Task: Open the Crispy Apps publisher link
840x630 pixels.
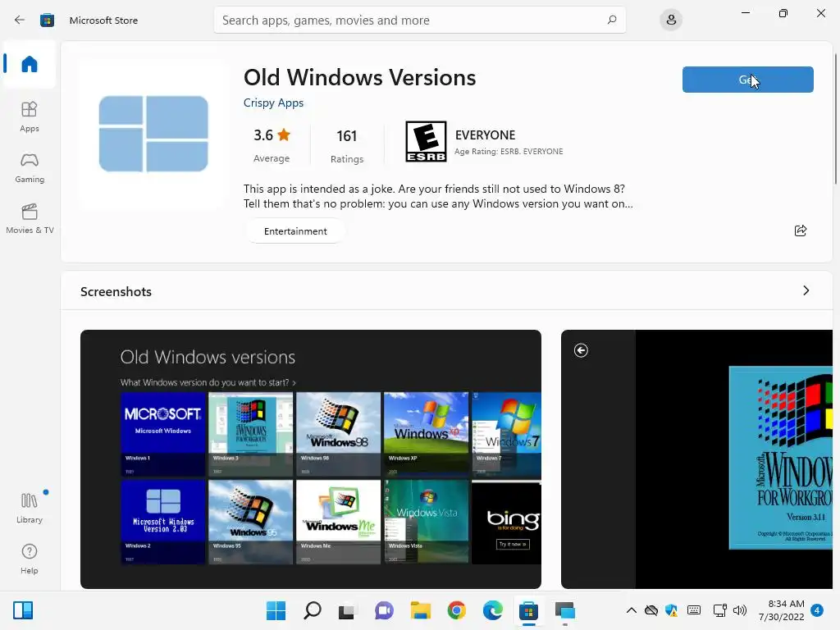Action: point(273,103)
